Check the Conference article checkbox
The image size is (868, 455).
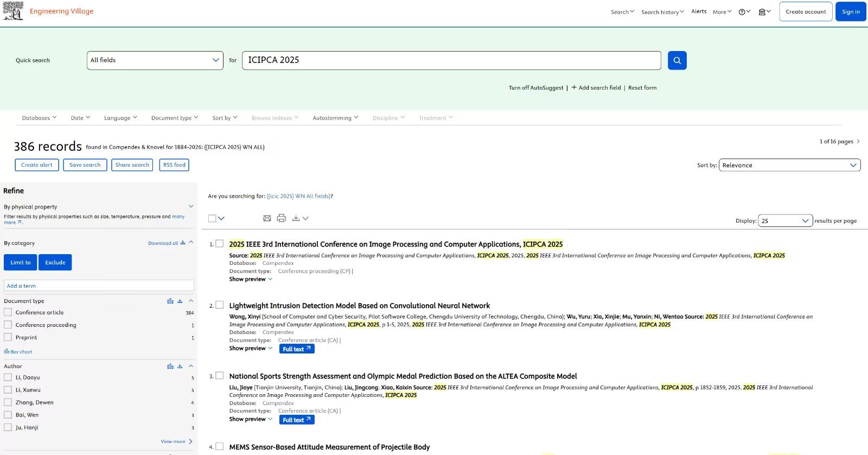(8, 312)
